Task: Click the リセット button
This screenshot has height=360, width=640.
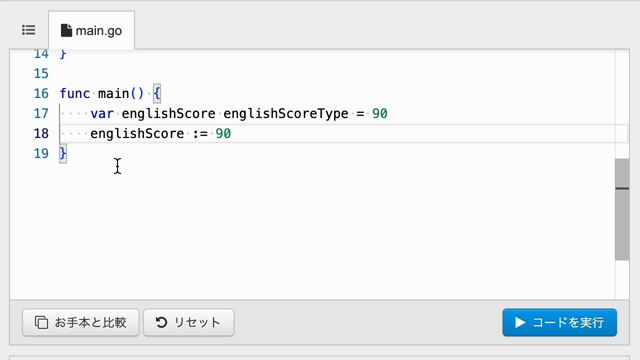Action: pos(189,322)
